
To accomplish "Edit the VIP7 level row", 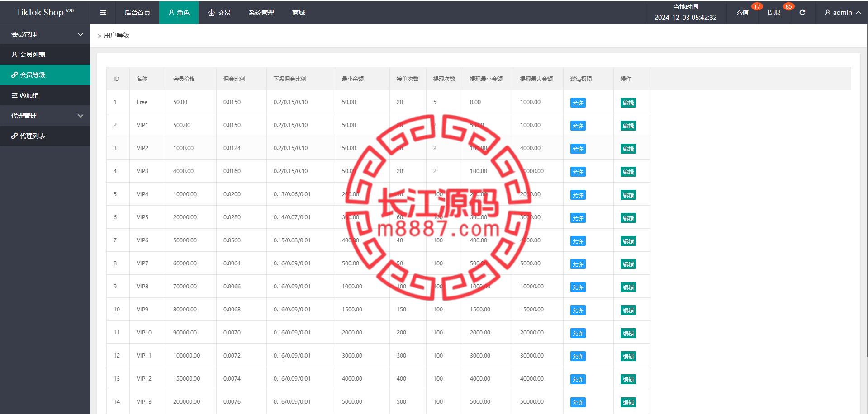I will click(628, 264).
